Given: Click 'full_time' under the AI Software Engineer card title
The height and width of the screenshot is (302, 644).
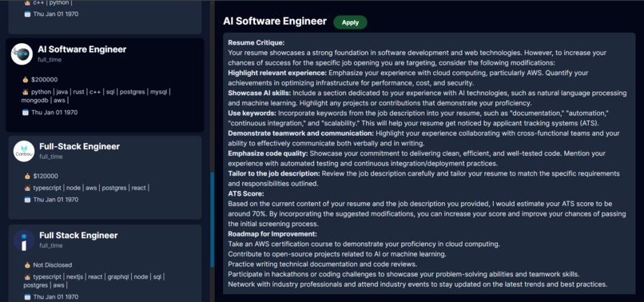Looking at the screenshot, I should pyautogui.click(x=50, y=60).
